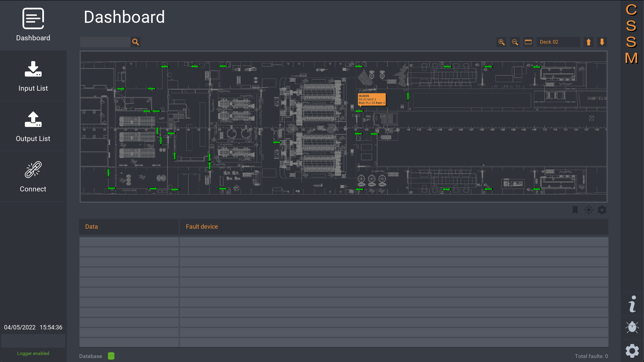Click the search magnifier icon
Screen dimensions: 644x362
point(136,42)
